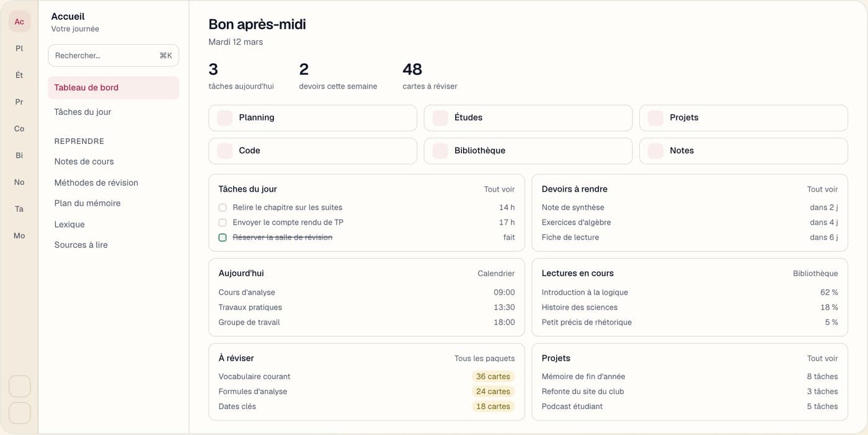This screenshot has width=868, height=435.
Task: Open the Mo rail item
Action: [19, 235]
